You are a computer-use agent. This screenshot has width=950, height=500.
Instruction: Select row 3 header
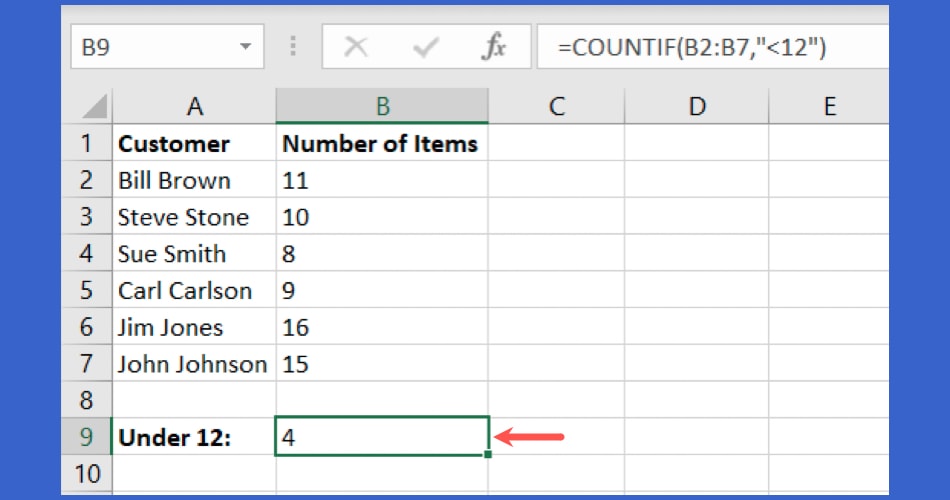click(x=87, y=216)
